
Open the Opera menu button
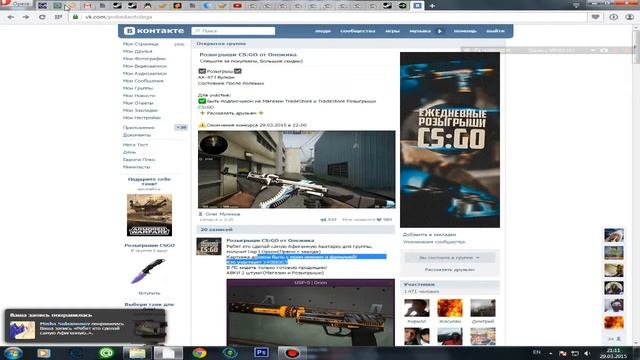click(x=16, y=4)
